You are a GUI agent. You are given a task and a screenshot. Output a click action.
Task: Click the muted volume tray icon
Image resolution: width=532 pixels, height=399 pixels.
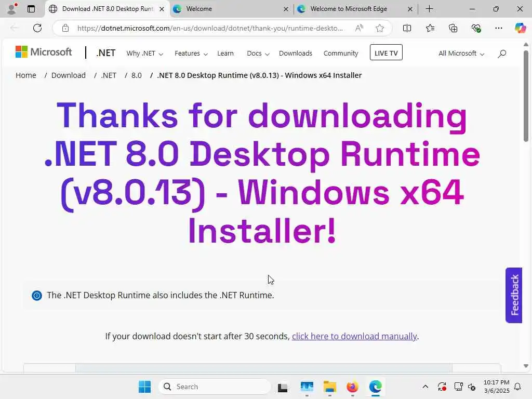click(472, 387)
